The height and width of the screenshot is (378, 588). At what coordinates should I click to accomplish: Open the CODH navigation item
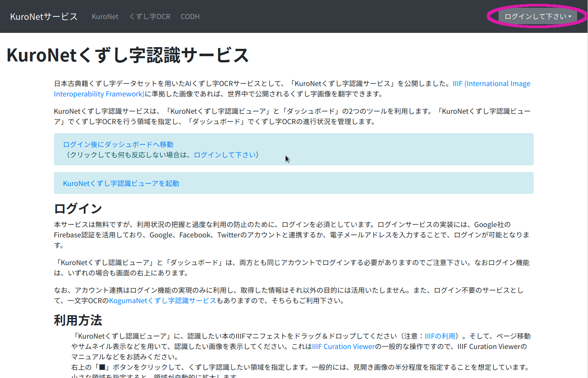(x=190, y=16)
